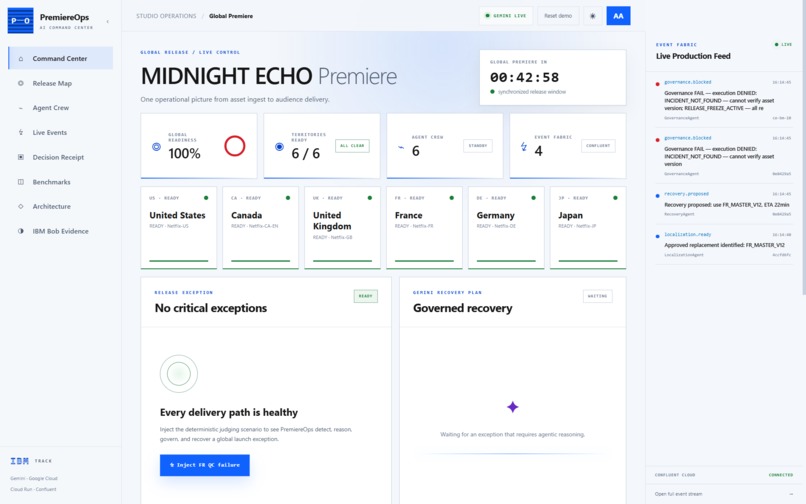Click the Global Premiere breadcrumb
This screenshot has width=806, height=504.
tap(231, 16)
